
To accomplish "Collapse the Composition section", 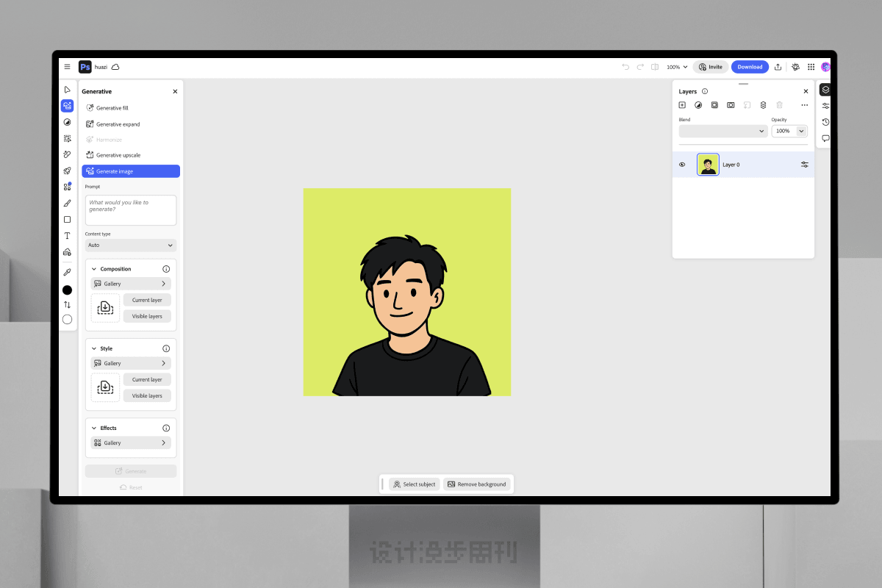I will coord(94,269).
